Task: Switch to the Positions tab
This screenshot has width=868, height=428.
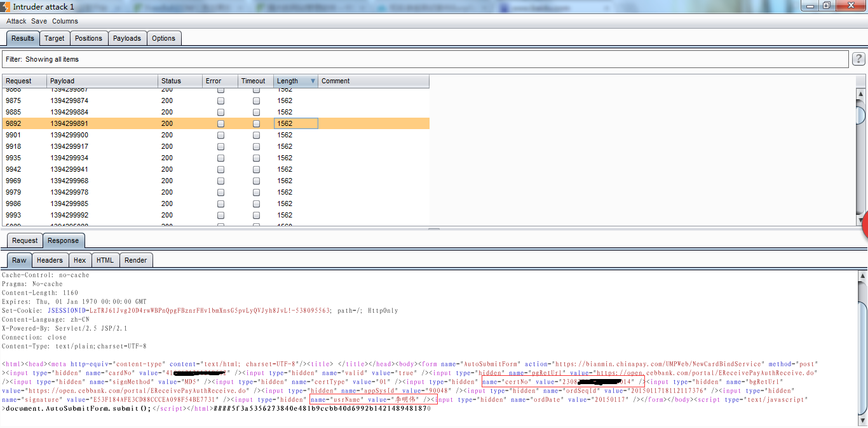Action: click(88, 38)
